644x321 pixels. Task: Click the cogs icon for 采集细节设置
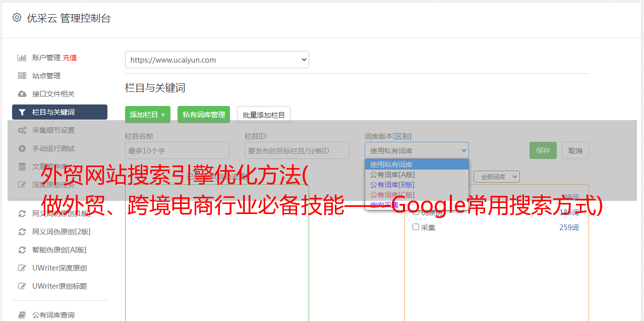pos(22,130)
